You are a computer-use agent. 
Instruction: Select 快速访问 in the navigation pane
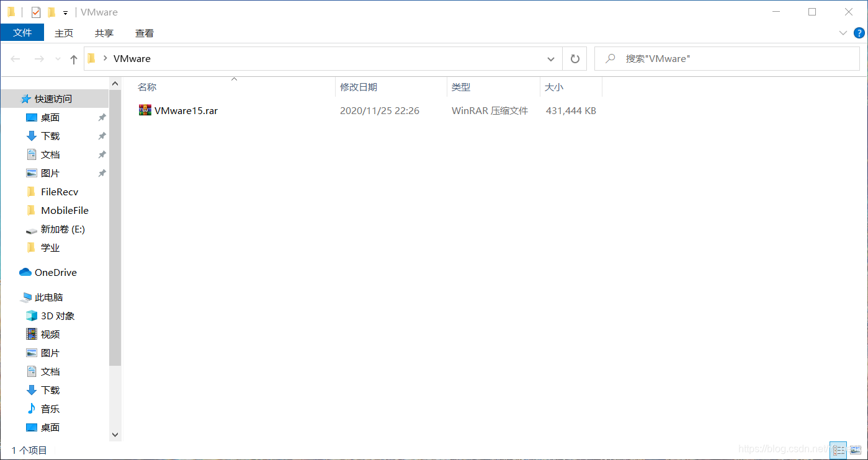point(54,99)
